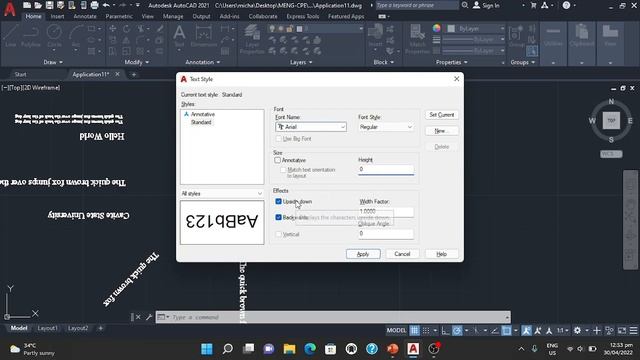Open the annotation scale 1:1 dropdown
The width and height of the screenshot is (640, 360).
[x=563, y=330]
